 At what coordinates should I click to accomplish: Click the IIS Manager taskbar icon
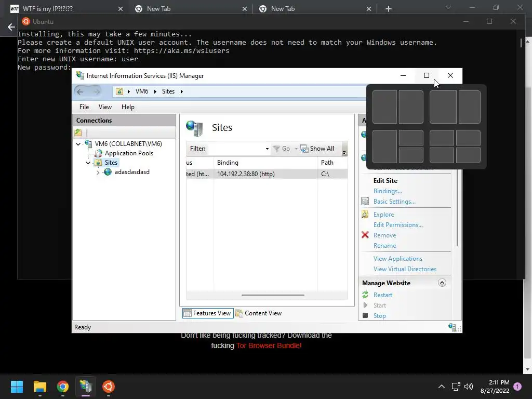(86, 387)
